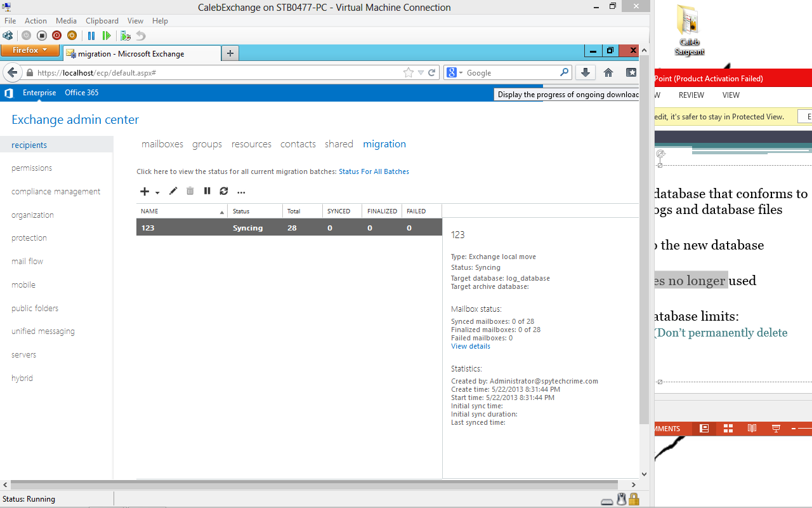Turn off the virtual machine with the stop icon

(41, 36)
